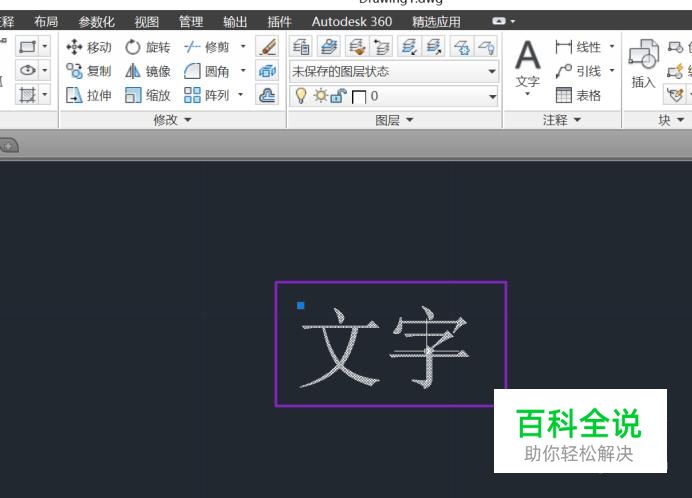Open the unsaved layer state (未保存的图层状态) dropdown

click(x=394, y=71)
